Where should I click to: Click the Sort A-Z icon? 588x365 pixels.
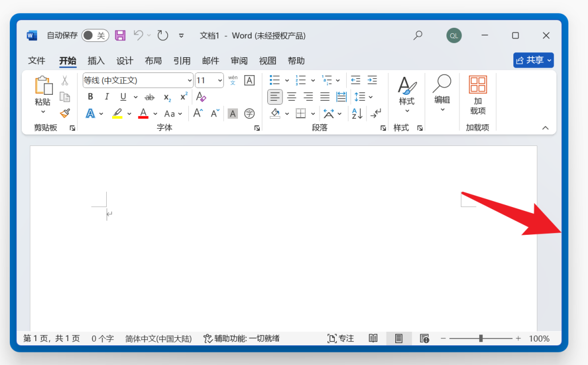(x=357, y=113)
